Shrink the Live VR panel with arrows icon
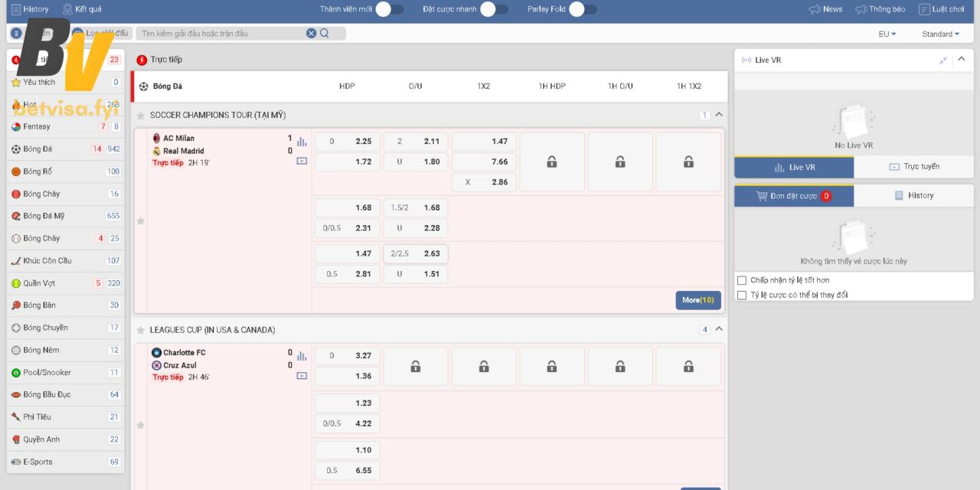Image resolution: width=980 pixels, height=490 pixels. pyautogui.click(x=943, y=60)
